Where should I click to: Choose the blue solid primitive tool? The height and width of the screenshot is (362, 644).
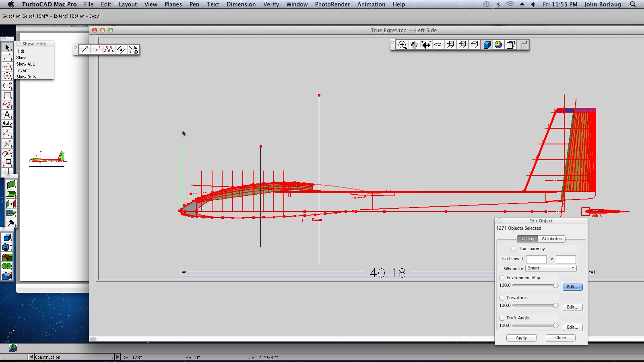[x=7, y=238]
